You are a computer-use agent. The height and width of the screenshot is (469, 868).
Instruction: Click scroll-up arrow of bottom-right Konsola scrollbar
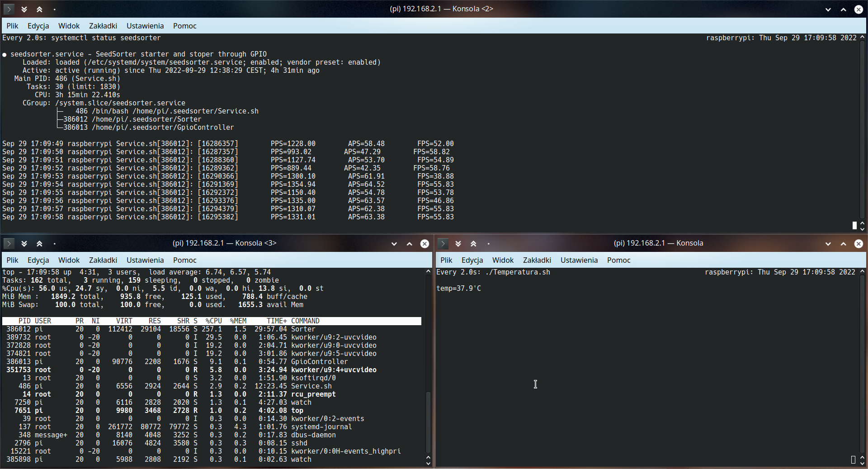click(862, 271)
